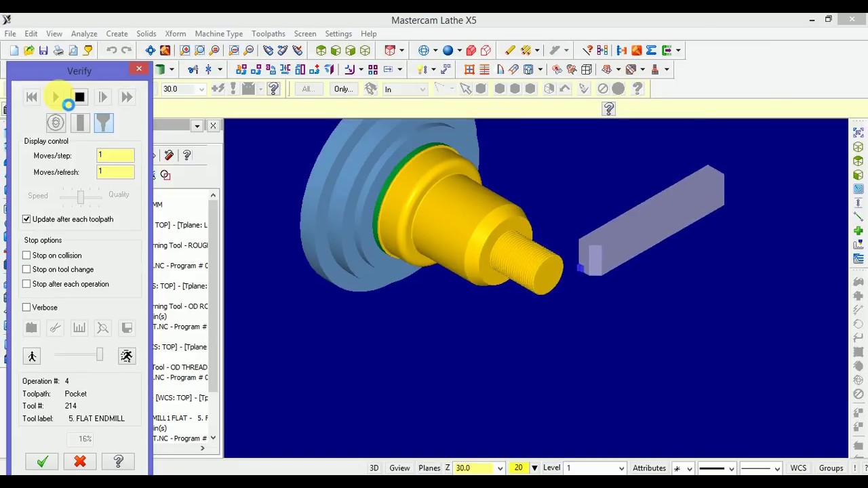
Task: Click the yellow pencil delete icon
Action: [x=510, y=50]
